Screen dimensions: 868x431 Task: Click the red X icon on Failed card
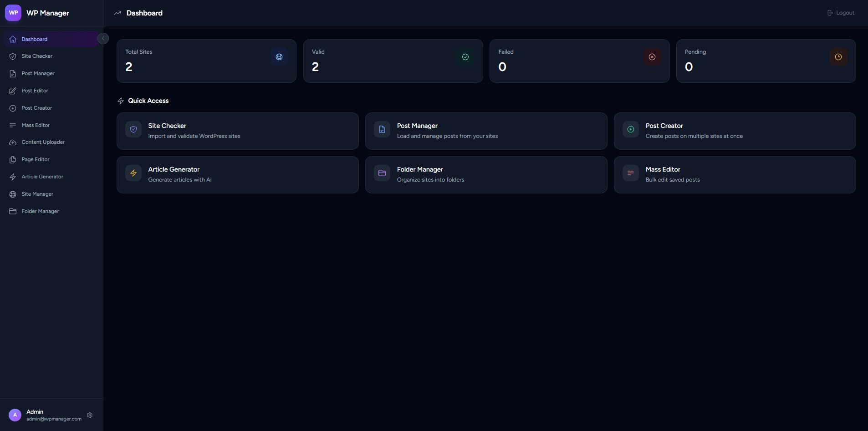click(x=652, y=57)
